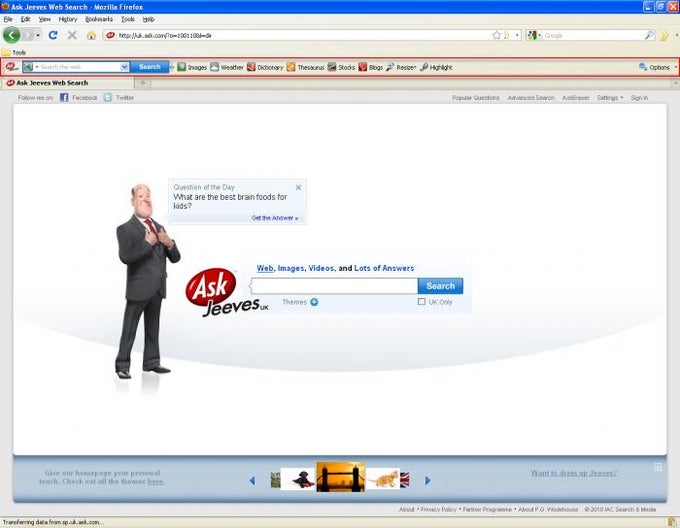680x528 pixels.
Task: Open the Popular Questions link
Action: [x=476, y=98]
